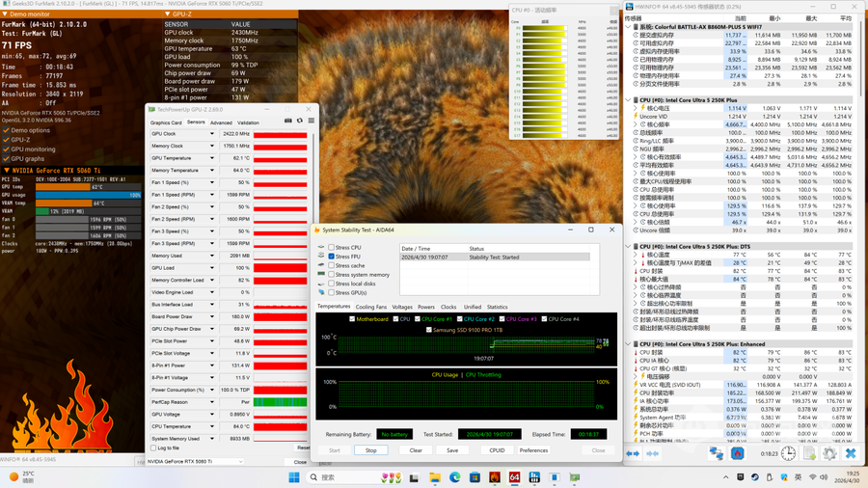
Task: Toggle Motherboard graph checkbox
Action: point(352,318)
